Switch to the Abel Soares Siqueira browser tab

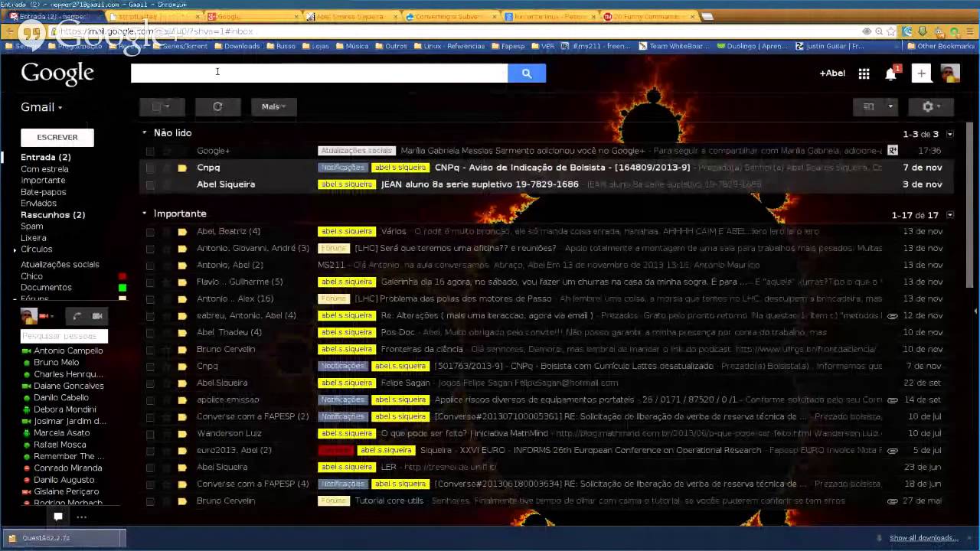click(x=348, y=16)
